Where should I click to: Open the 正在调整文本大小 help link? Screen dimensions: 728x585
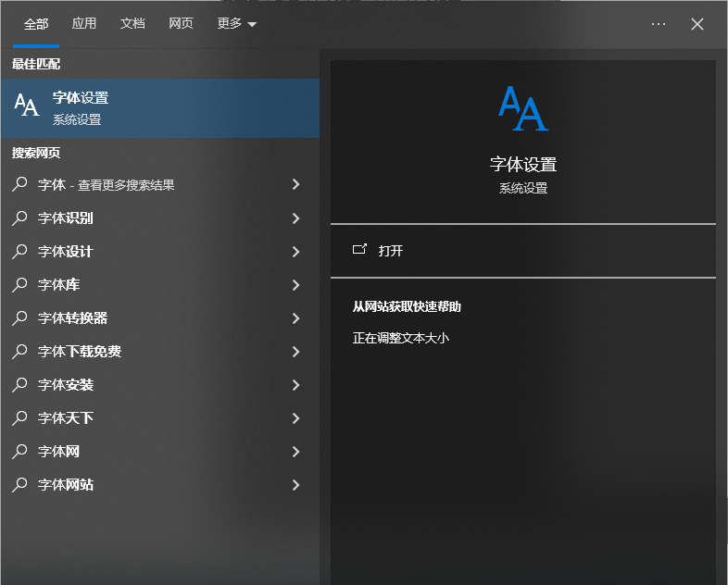click(x=401, y=339)
